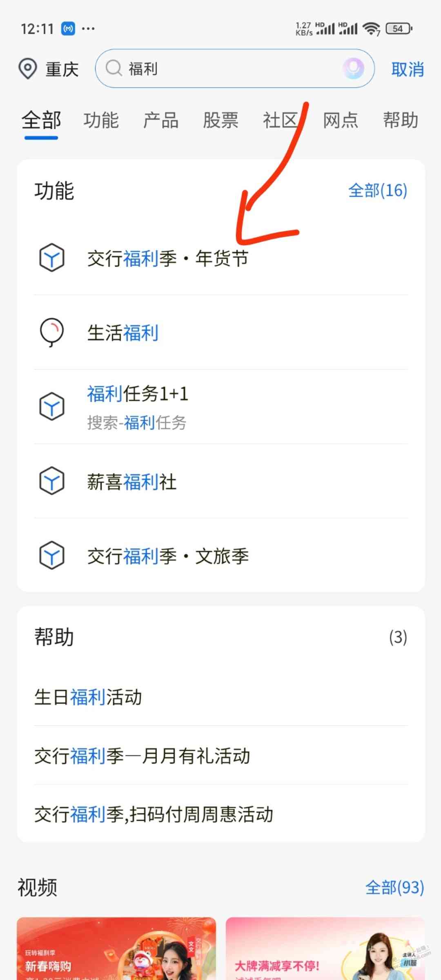Switch to the 股票 tab
This screenshot has height=980, width=441.
pyautogui.click(x=221, y=120)
